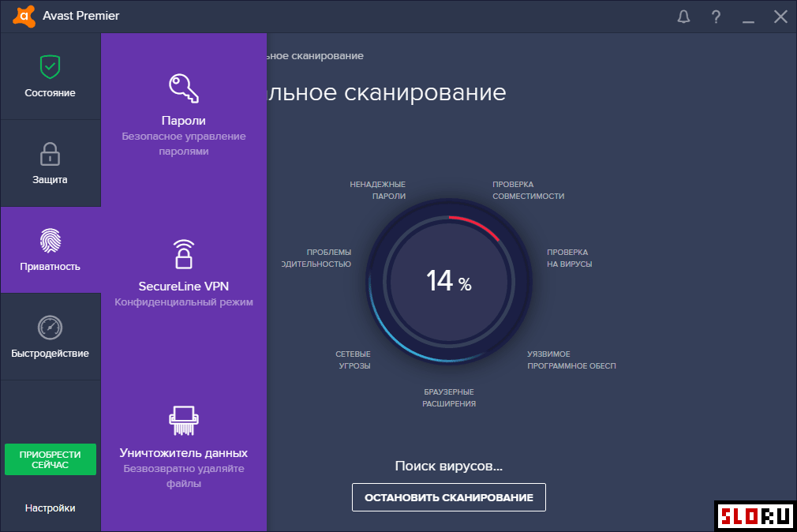The width and height of the screenshot is (797, 532).
Task: Minimize the Avast Premier window
Action: click(x=748, y=21)
